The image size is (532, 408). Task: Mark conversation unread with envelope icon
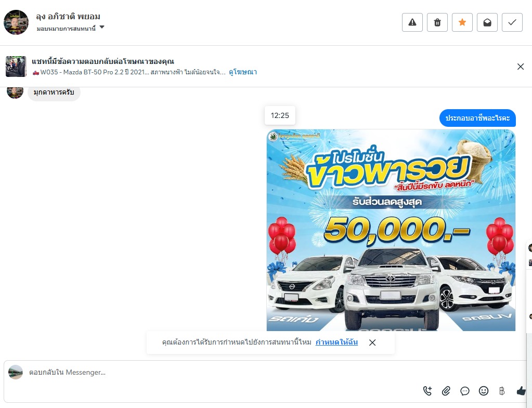coord(487,22)
